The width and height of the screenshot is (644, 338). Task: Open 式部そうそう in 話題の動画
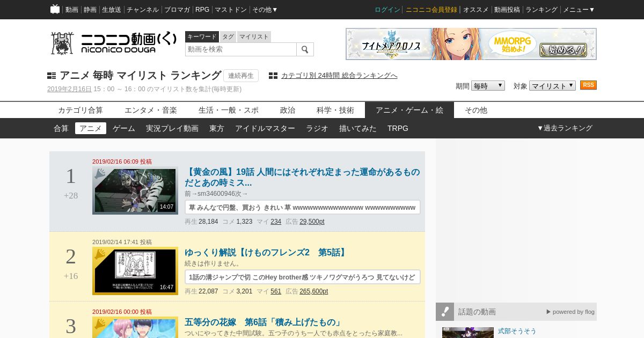tap(517, 331)
